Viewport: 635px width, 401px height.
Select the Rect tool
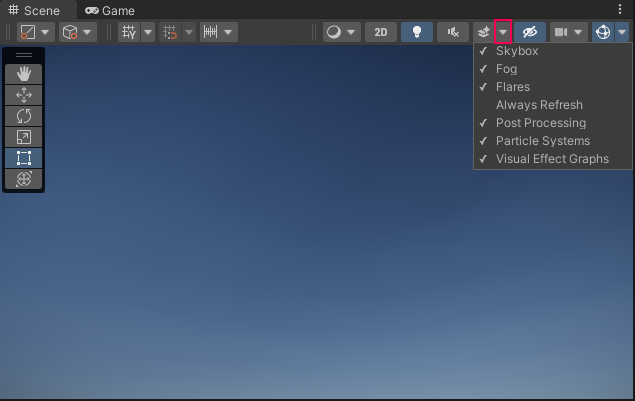[24, 158]
